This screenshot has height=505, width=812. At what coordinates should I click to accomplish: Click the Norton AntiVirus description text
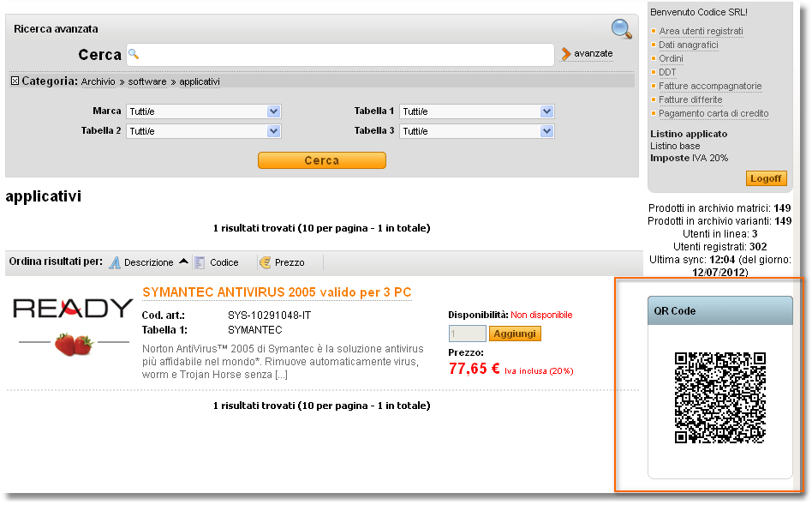tap(283, 361)
